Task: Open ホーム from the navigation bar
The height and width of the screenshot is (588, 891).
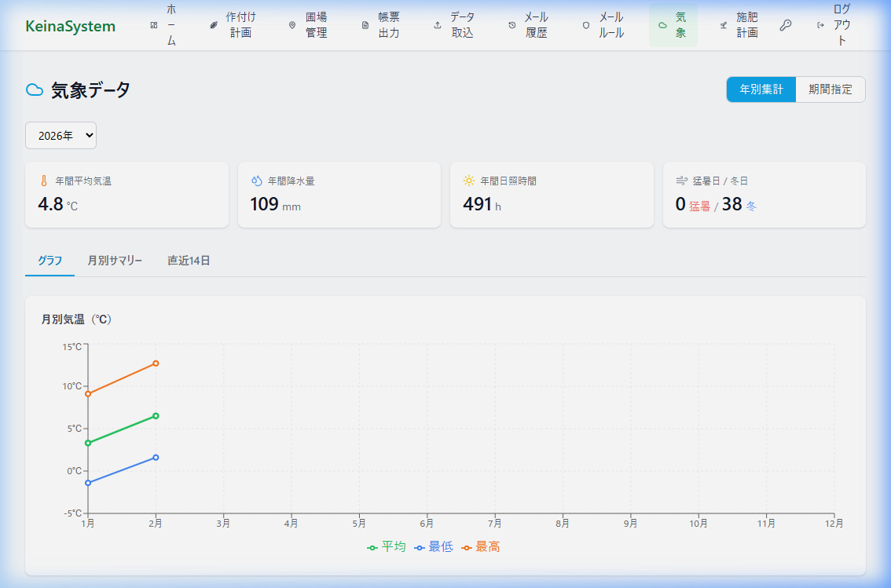Action: tap(163, 25)
